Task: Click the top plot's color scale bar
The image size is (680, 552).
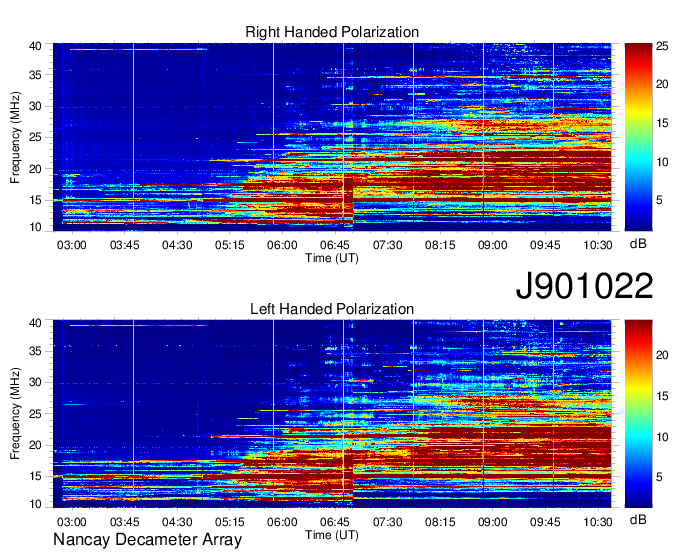Action: tap(638, 137)
